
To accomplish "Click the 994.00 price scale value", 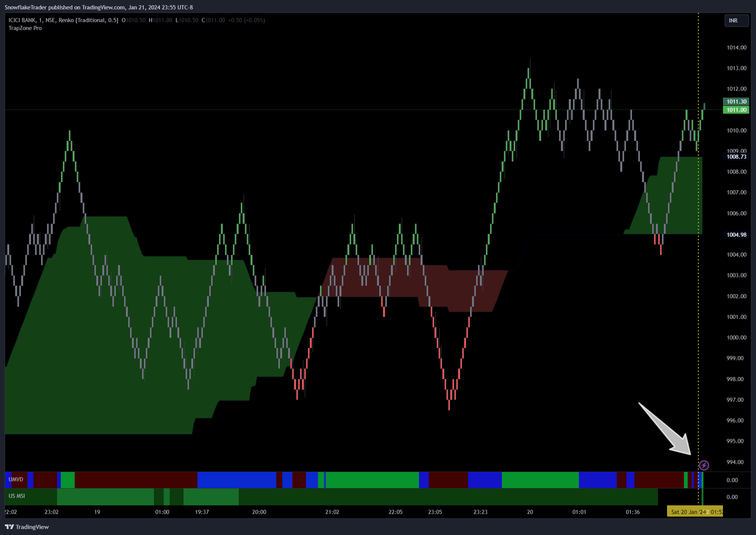I will tap(735, 462).
